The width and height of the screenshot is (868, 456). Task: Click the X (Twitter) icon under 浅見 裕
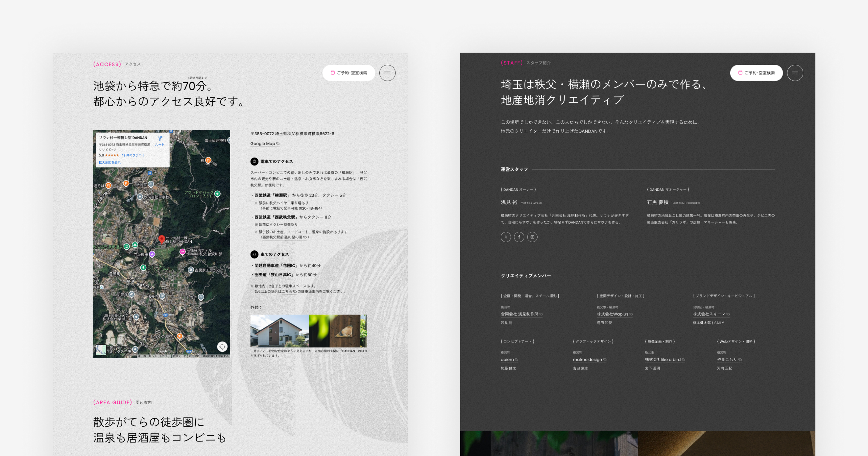pyautogui.click(x=505, y=237)
